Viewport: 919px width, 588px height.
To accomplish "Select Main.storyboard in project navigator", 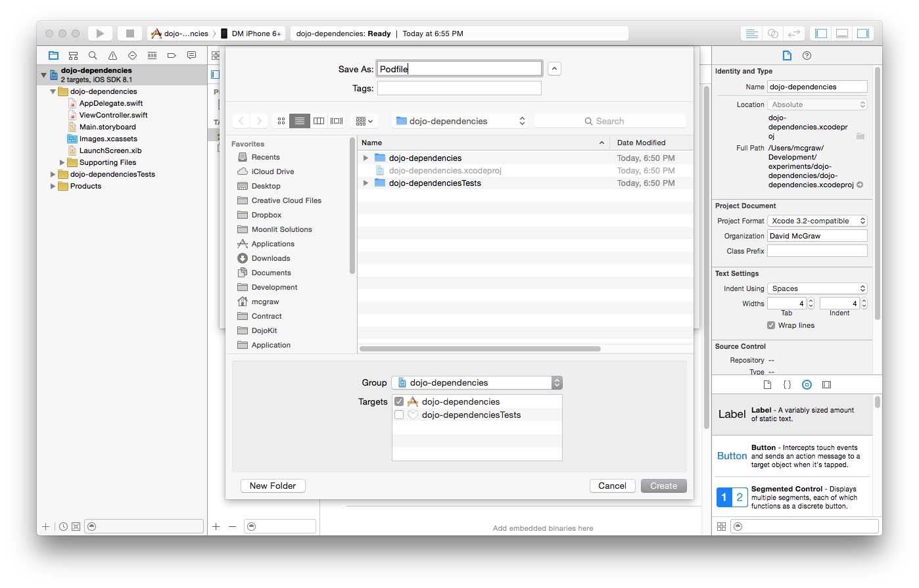I will [107, 127].
